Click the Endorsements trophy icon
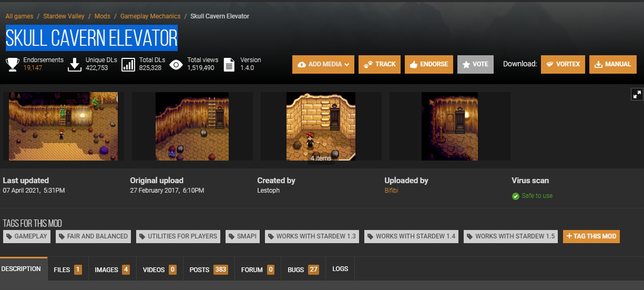This screenshot has height=290, width=644. (x=12, y=64)
